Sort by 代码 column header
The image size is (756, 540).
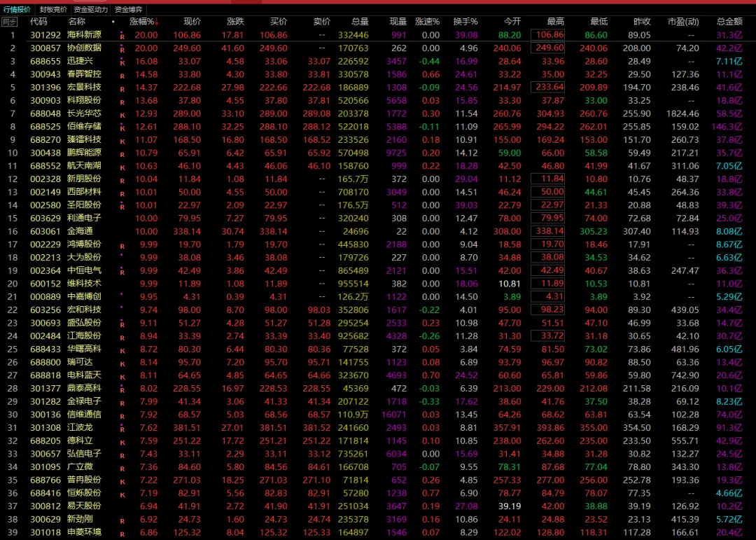(38, 22)
